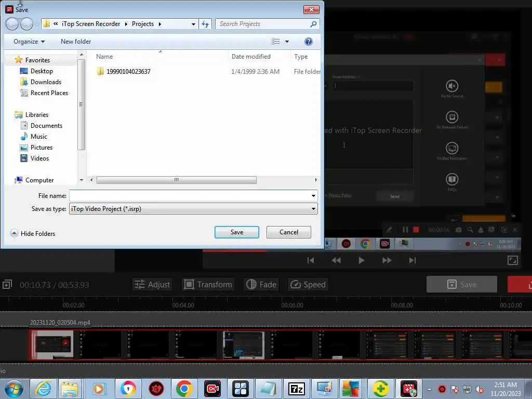Viewport: 532px width, 399px height.
Task: Click the iTop Screen Recorder breadcrumb
Action: pos(90,24)
